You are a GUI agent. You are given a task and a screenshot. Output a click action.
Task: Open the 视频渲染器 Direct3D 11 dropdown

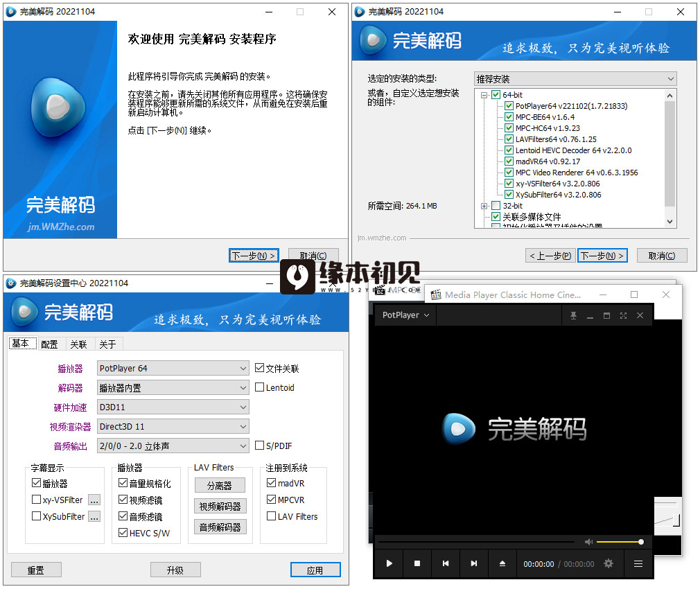pyautogui.click(x=173, y=427)
